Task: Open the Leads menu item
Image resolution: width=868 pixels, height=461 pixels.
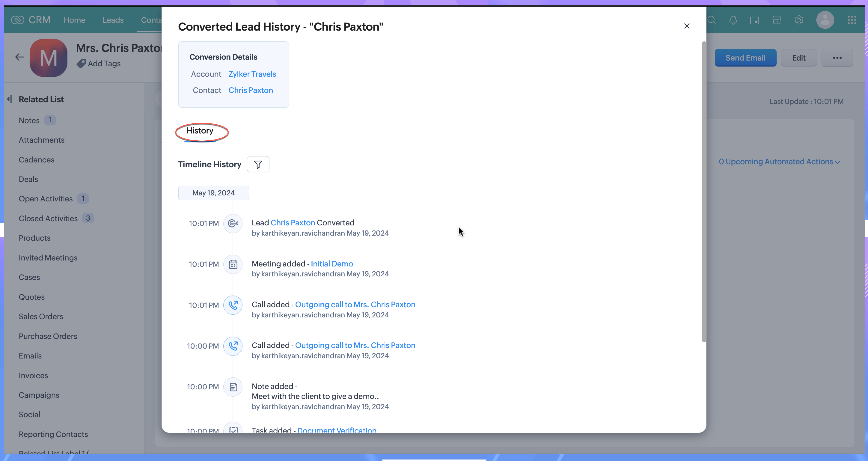Action: click(113, 20)
